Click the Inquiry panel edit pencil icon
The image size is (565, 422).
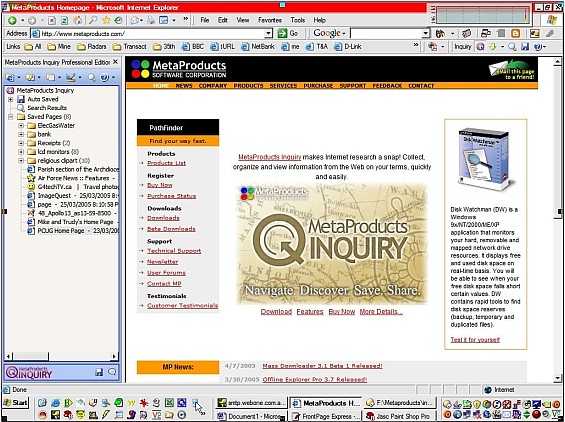pyautogui.click(x=71, y=77)
